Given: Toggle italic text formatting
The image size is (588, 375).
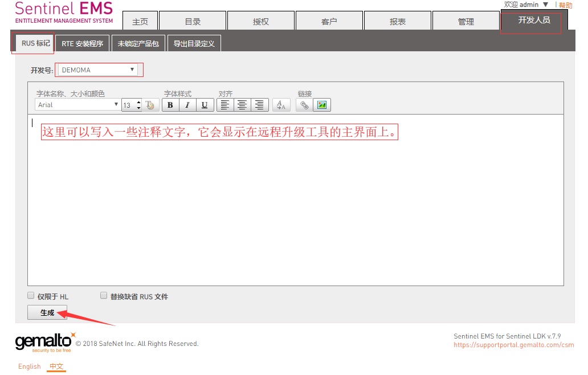Looking at the screenshot, I should tap(187, 105).
